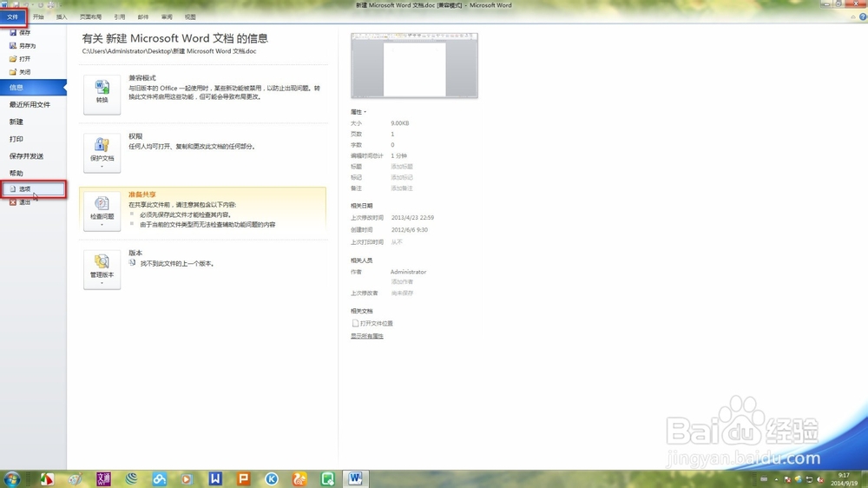Open the Paint palette taskbar icon
Screen dimensions: 868x488
(75, 478)
